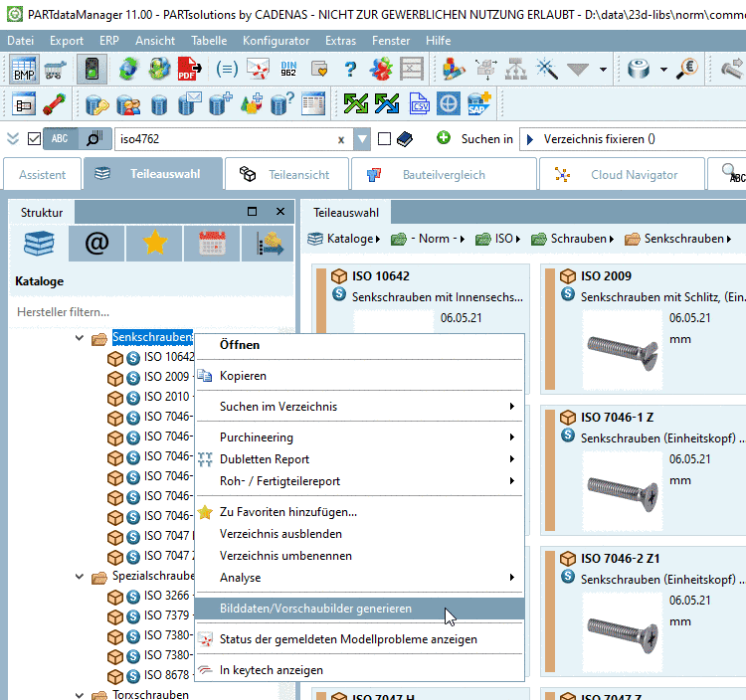Open dropdown arrow next to cylinder part icon

(663, 70)
